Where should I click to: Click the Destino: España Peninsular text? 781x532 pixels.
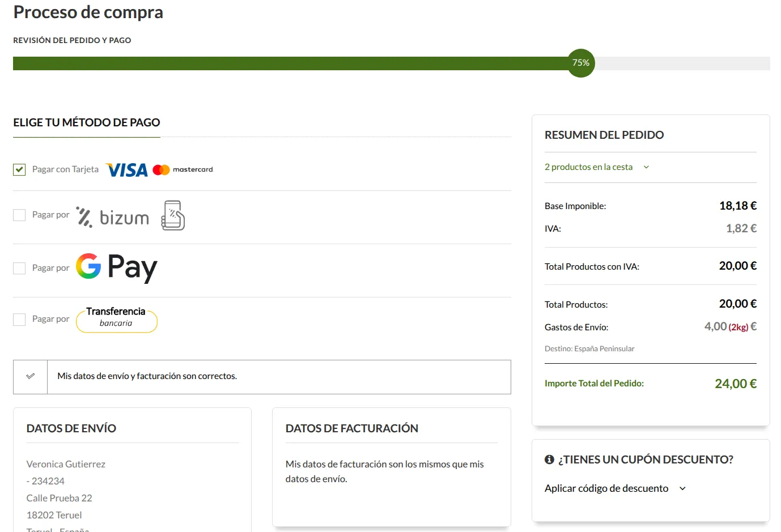tap(589, 349)
